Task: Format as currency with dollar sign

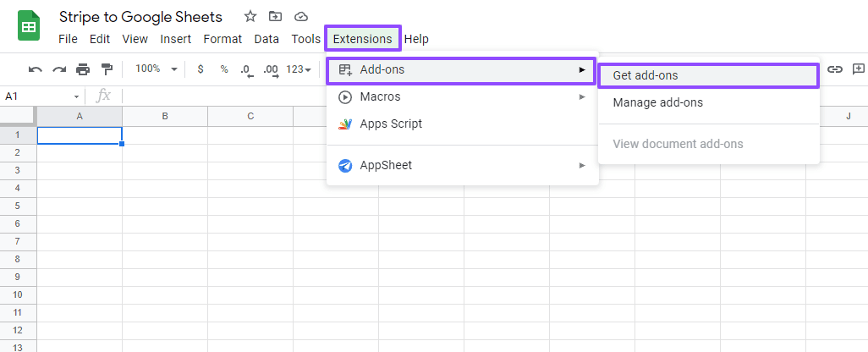Action: tap(201, 69)
